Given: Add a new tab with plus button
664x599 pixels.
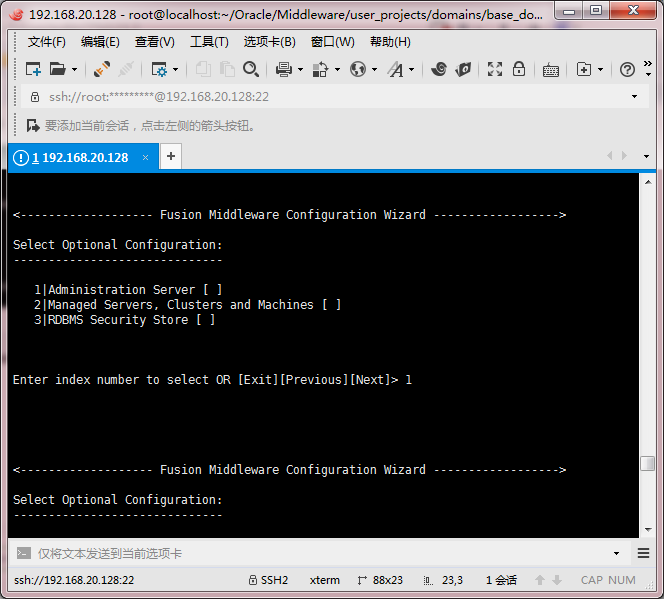Looking at the screenshot, I should coord(171,156).
